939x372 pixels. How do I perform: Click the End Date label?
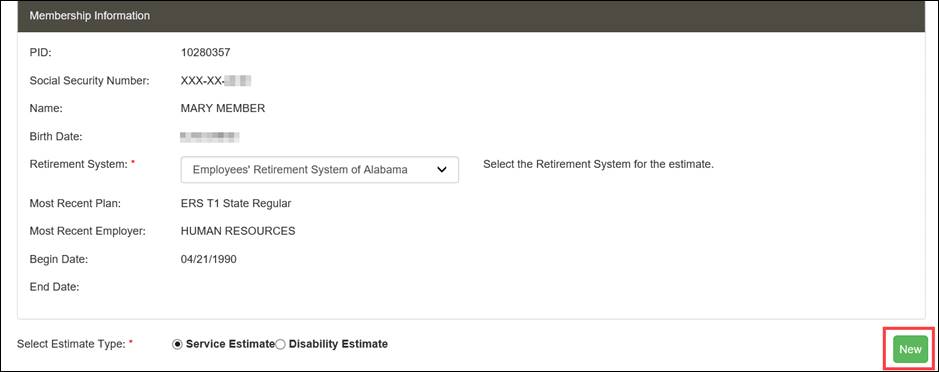click(54, 287)
